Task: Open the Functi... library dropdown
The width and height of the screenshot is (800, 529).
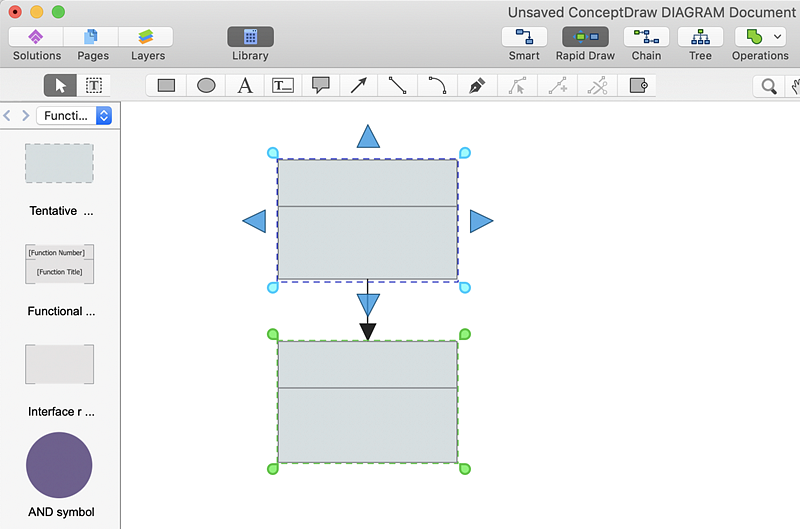Action: pos(74,116)
